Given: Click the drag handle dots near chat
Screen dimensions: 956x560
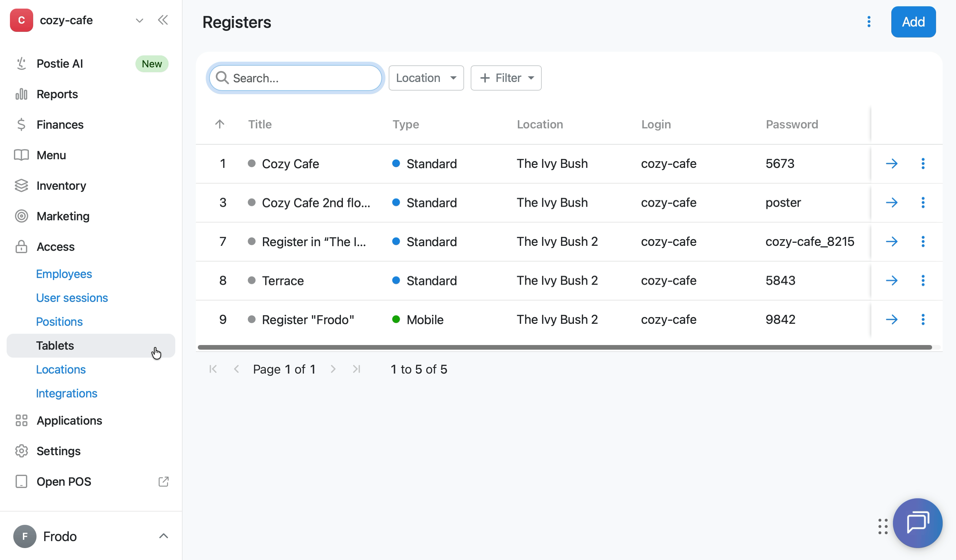Looking at the screenshot, I should tap(883, 526).
